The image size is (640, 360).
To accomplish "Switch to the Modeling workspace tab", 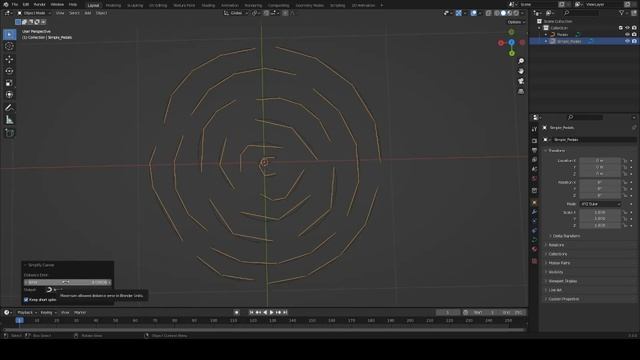I will tap(113, 5).
